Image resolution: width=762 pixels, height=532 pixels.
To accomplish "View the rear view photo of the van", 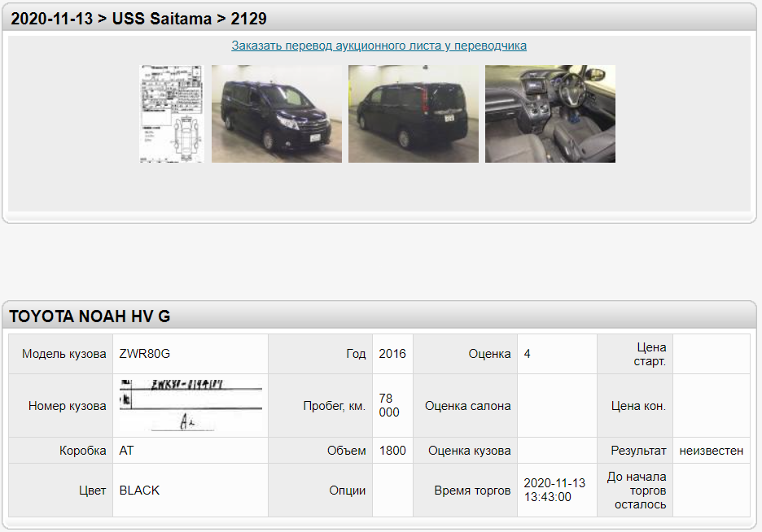I will click(x=413, y=114).
